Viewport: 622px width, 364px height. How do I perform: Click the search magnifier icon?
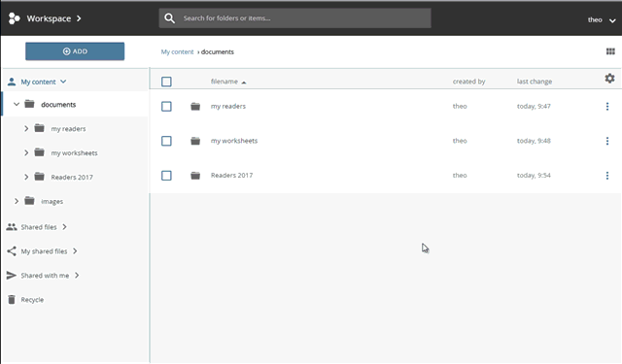tap(169, 18)
